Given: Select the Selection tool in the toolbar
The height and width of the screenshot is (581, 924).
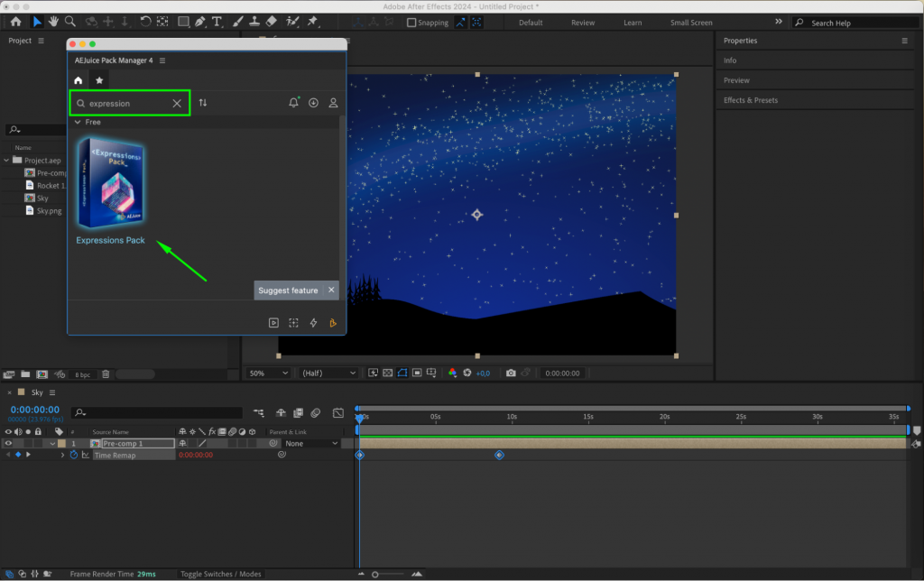Looking at the screenshot, I should (x=36, y=22).
